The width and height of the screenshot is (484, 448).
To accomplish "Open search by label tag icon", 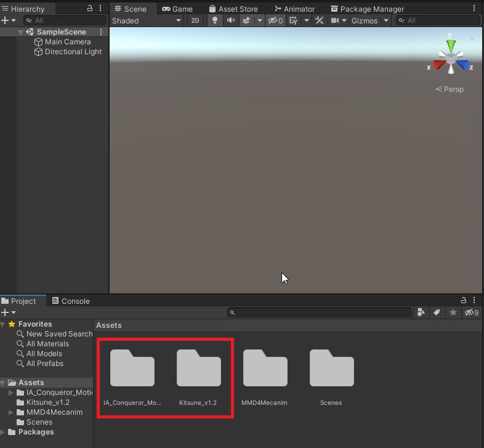I will click(437, 312).
